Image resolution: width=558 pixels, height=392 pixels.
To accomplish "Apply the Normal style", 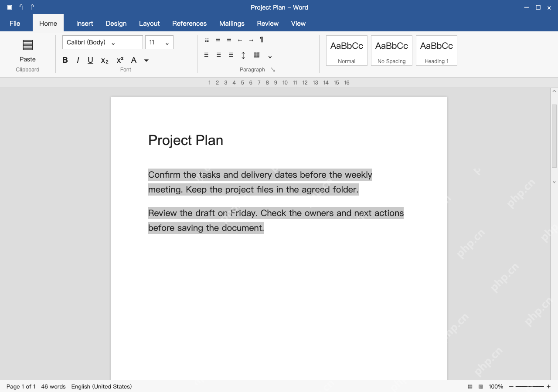I will [347, 51].
